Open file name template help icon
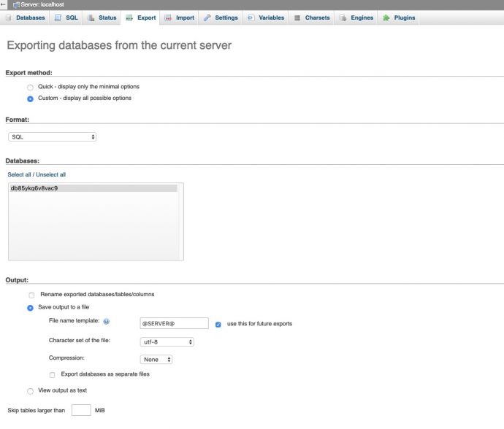This screenshot has height=429, width=504. pos(107,321)
